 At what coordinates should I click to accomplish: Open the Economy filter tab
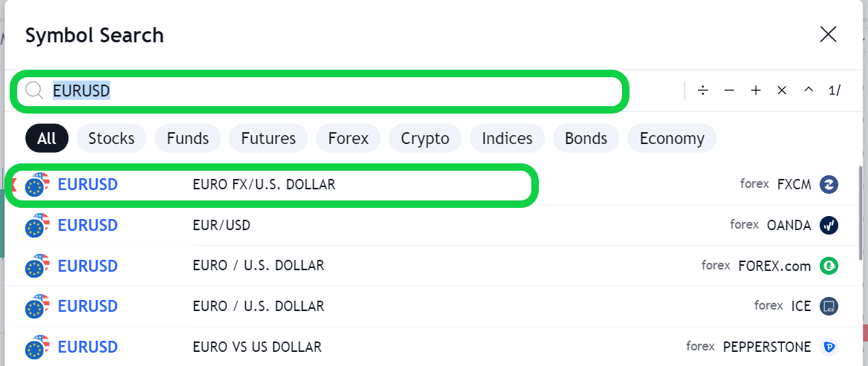point(672,138)
